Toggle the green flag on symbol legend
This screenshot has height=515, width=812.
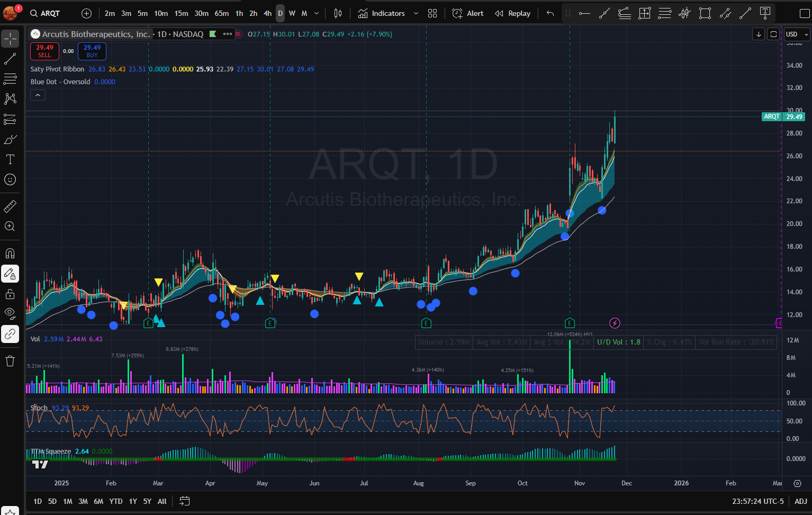pyautogui.click(x=213, y=34)
